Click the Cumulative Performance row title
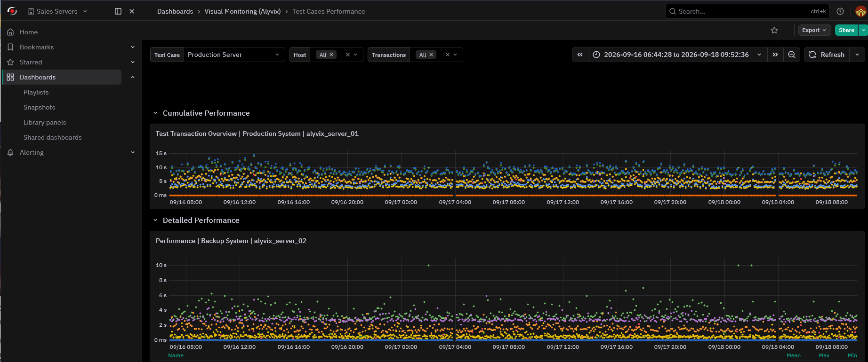 click(206, 113)
